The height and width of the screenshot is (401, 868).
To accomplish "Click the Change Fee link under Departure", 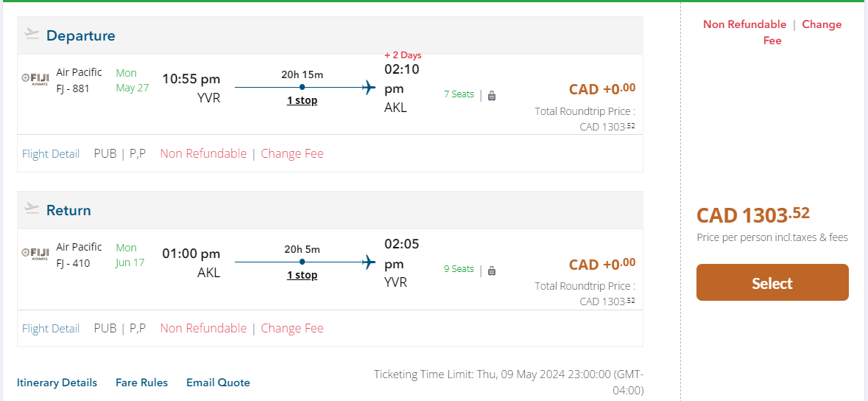I will tap(292, 154).
